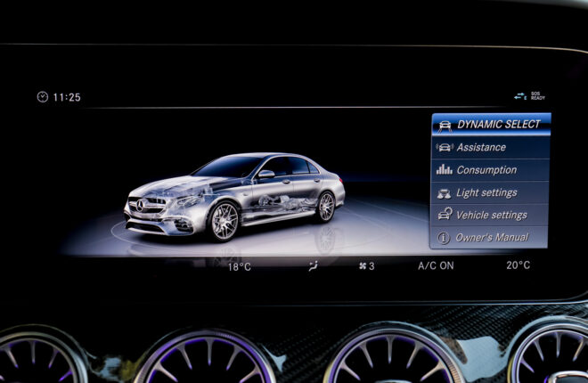The width and height of the screenshot is (588, 383).
Task: Select the 20°C right temperature reading
Action: pos(518,265)
